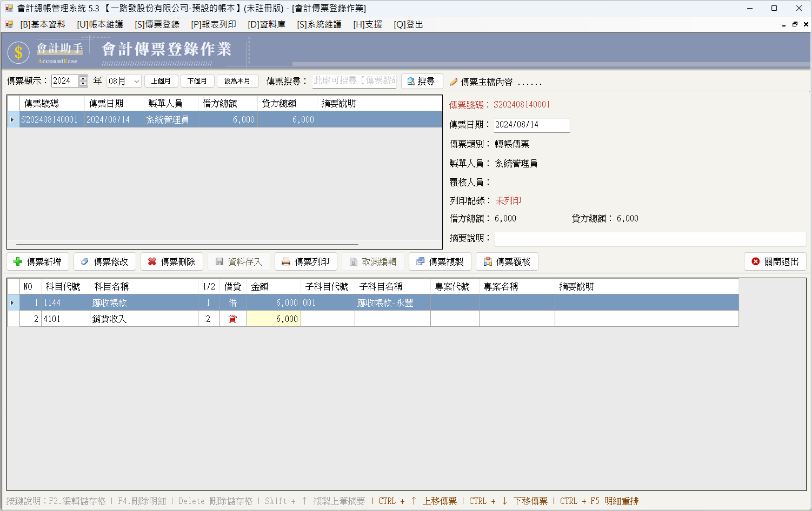Click the 子科目代號 column header
Screen dimensions: 812x511
[328, 286]
